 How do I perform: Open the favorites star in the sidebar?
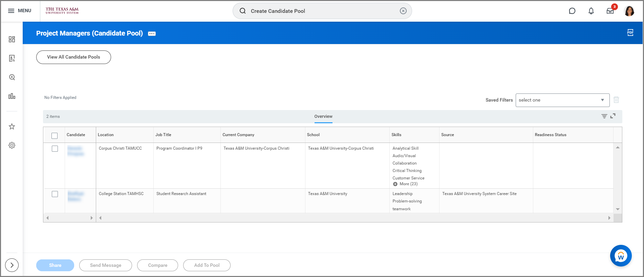pyautogui.click(x=12, y=127)
